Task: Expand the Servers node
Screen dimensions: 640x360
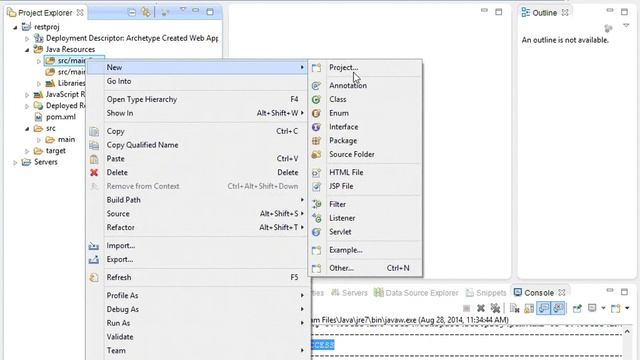Action: [15, 162]
